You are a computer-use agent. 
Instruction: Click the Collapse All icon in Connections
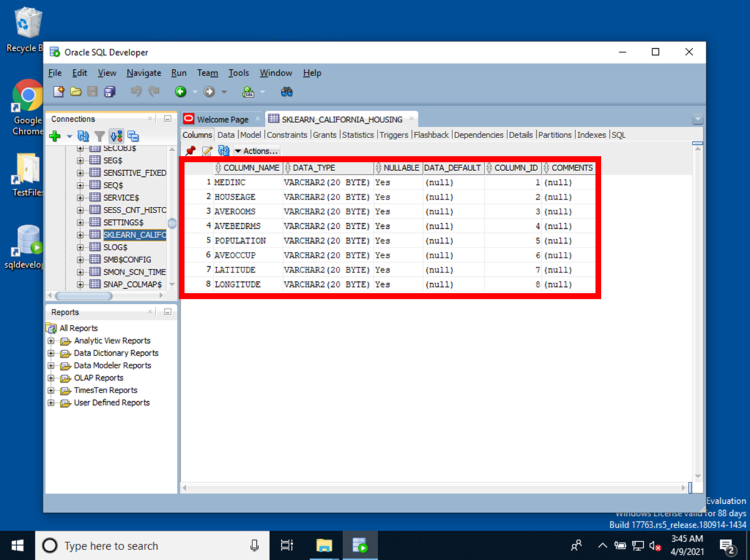[133, 136]
